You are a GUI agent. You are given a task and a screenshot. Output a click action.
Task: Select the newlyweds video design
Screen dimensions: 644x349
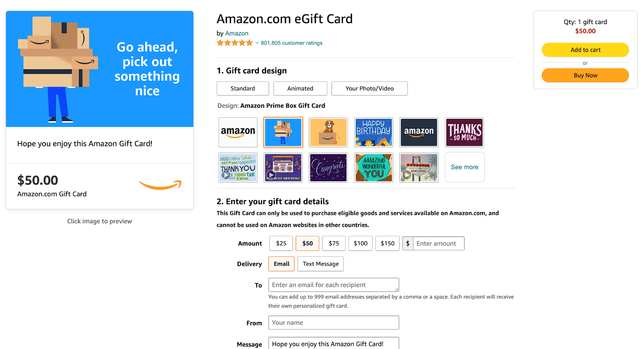[x=419, y=167]
